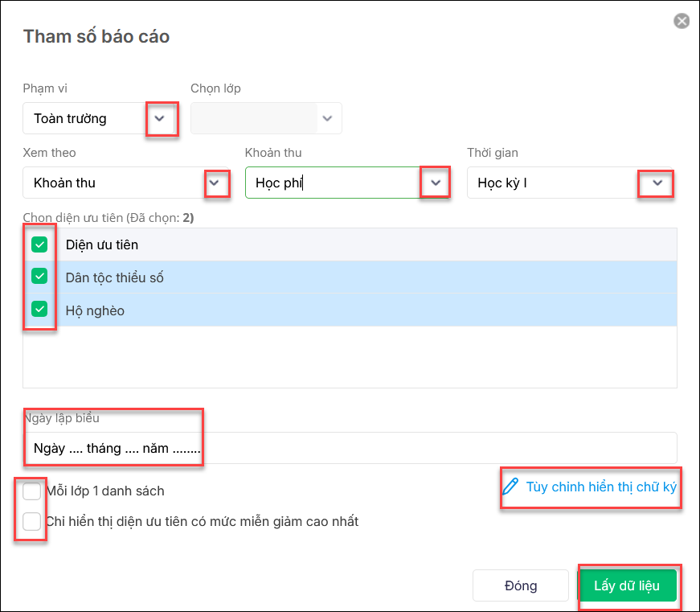Enable Chỉ hiển thị diện ưu tiên checkbox
This screenshot has height=612, width=700.
tap(31, 521)
